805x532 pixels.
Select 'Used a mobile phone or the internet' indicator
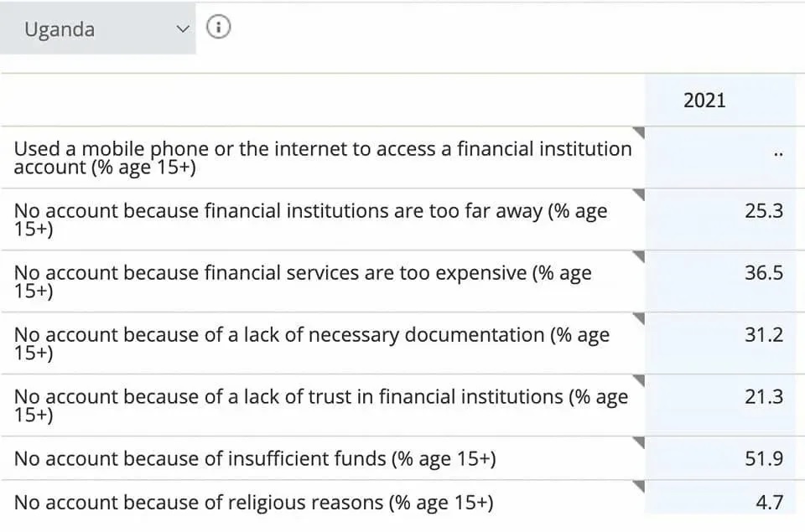322,158
